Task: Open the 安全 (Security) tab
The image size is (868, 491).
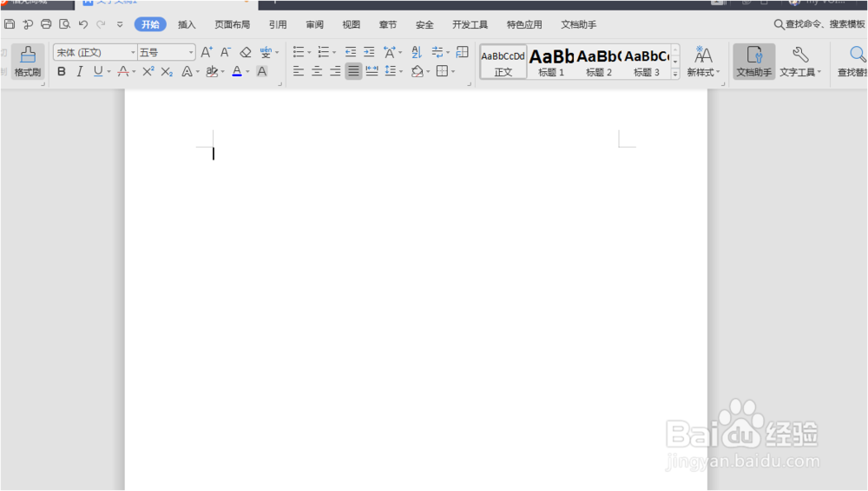Action: (424, 24)
